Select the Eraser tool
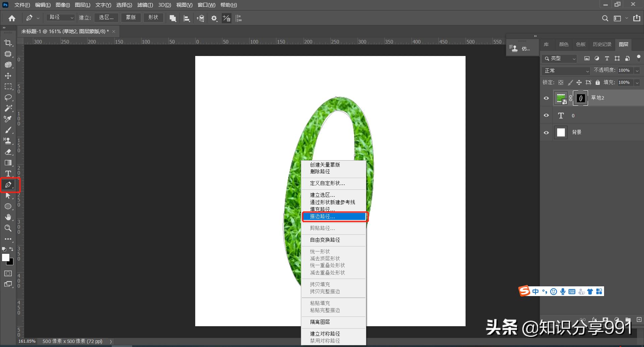 click(8, 152)
